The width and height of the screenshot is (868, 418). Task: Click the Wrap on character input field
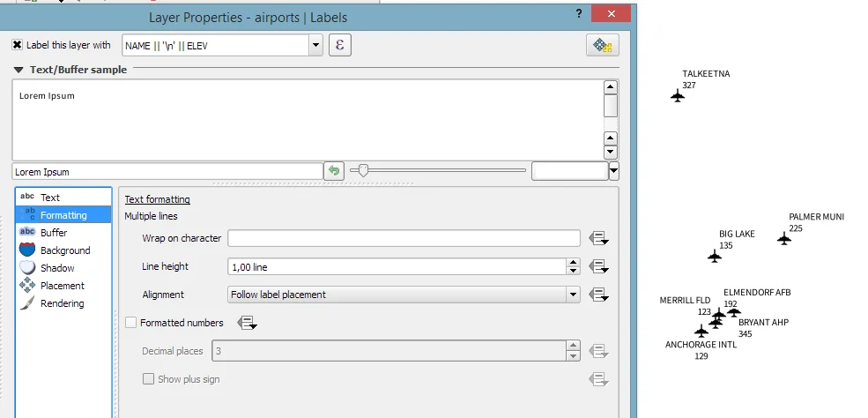(x=404, y=238)
